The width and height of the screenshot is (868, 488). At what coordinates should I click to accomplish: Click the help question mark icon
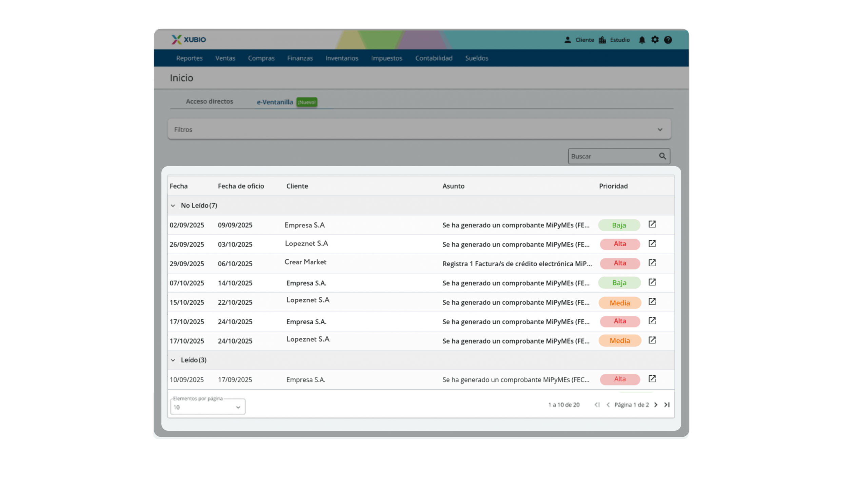(x=668, y=40)
